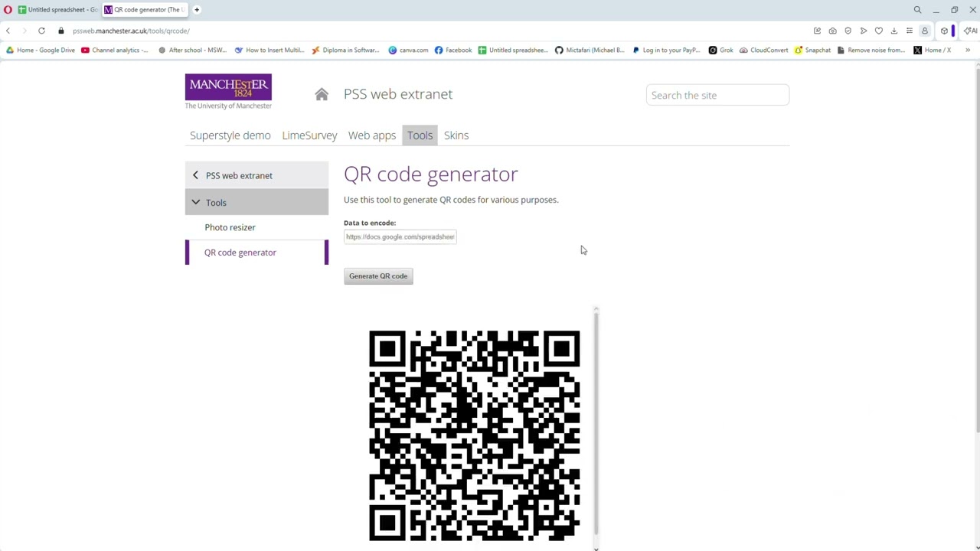Open the privacy shield icon
The image size is (980, 551).
coord(848,31)
